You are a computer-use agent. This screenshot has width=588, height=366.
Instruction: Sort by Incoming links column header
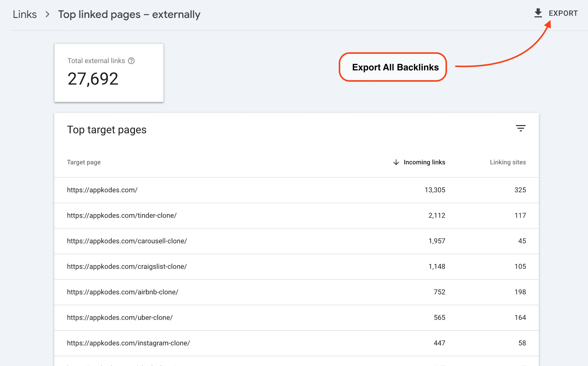[x=424, y=162]
